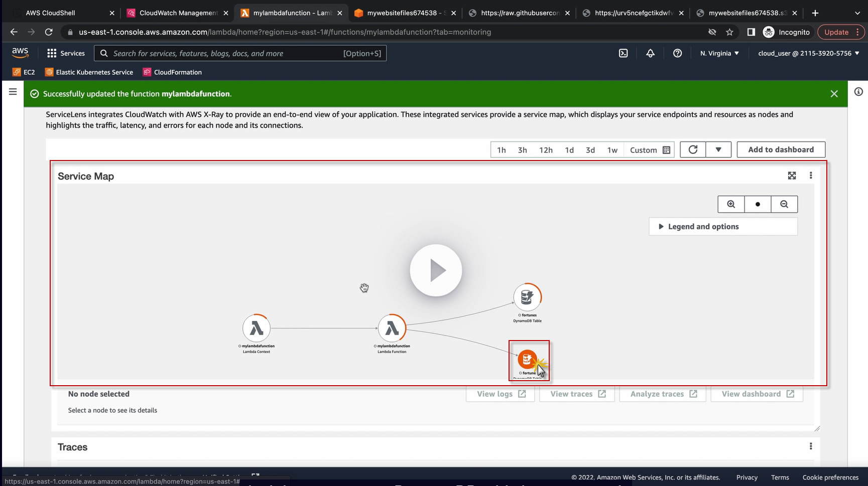Select the mylambdafunction Lambda Function node
The width and height of the screenshot is (868, 486).
click(392, 329)
